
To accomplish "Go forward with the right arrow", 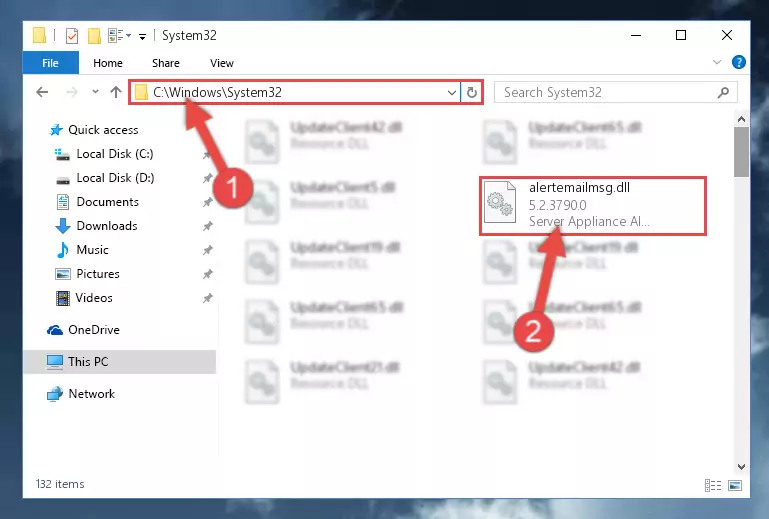I will 72,92.
